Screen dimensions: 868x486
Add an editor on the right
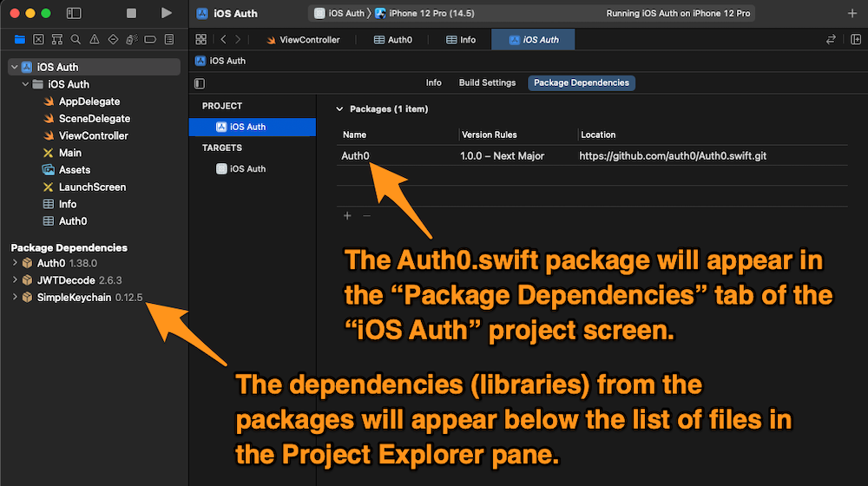[856, 39]
